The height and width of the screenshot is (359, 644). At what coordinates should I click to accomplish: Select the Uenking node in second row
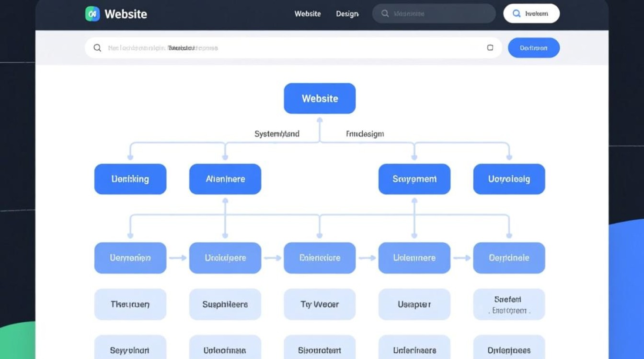point(130,179)
